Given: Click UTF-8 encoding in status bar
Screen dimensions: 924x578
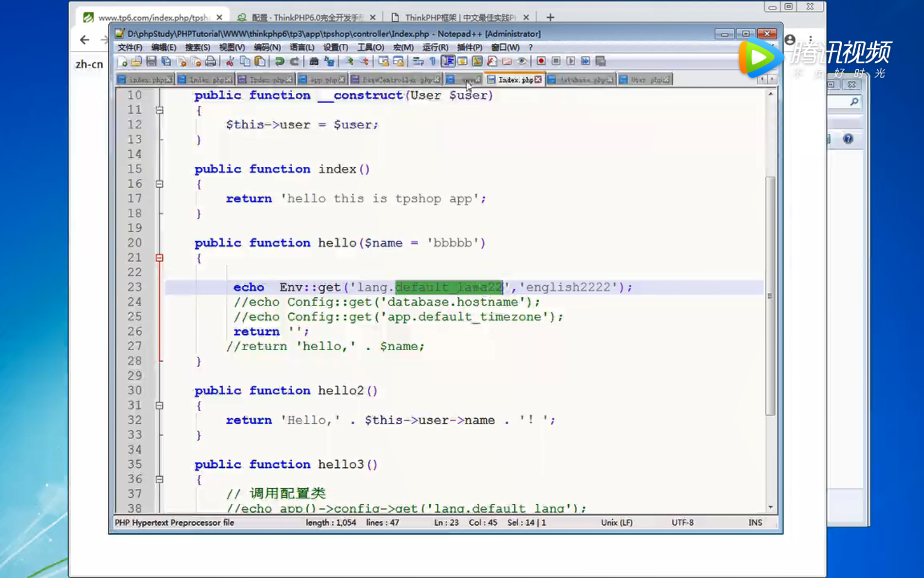Looking at the screenshot, I should tap(682, 522).
